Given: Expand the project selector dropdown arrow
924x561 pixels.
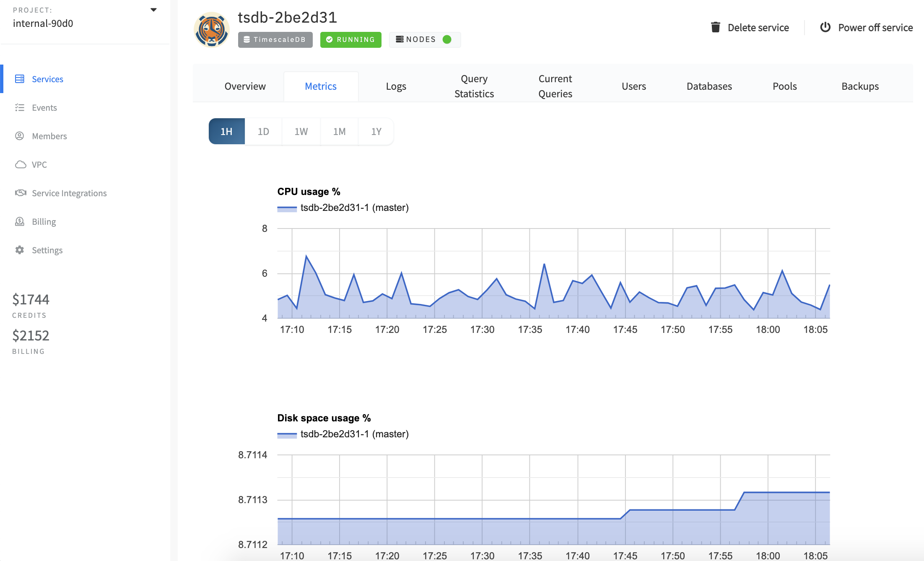Looking at the screenshot, I should tap(153, 10).
